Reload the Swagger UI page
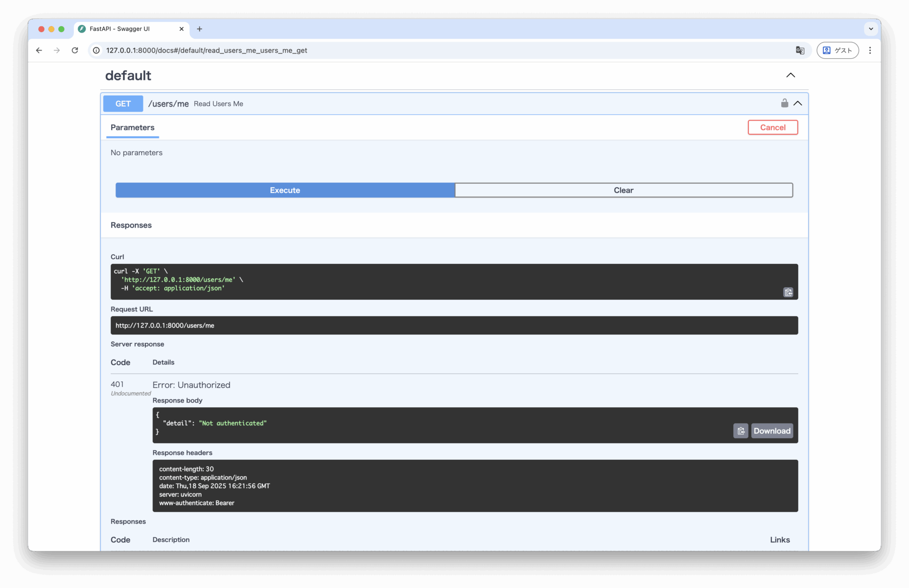 [x=75, y=50]
